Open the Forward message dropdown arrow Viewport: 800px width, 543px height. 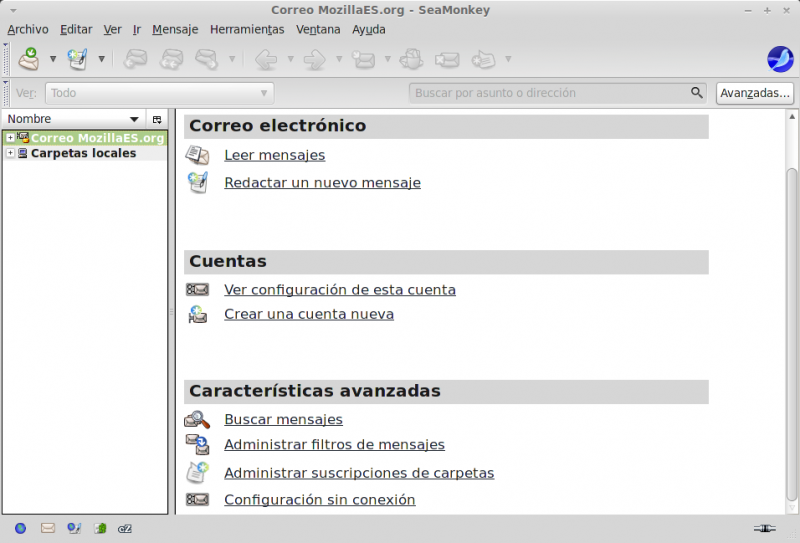click(232, 59)
